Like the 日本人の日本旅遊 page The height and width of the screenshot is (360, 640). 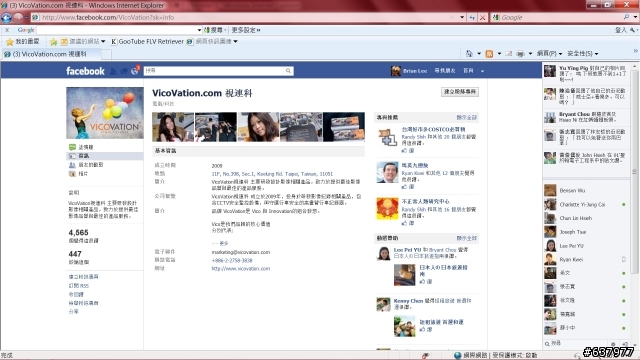pyautogui.click(x=426, y=282)
